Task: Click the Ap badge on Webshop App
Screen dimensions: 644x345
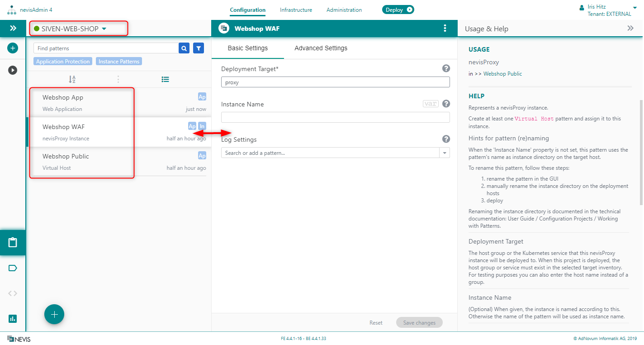Action: pos(202,97)
